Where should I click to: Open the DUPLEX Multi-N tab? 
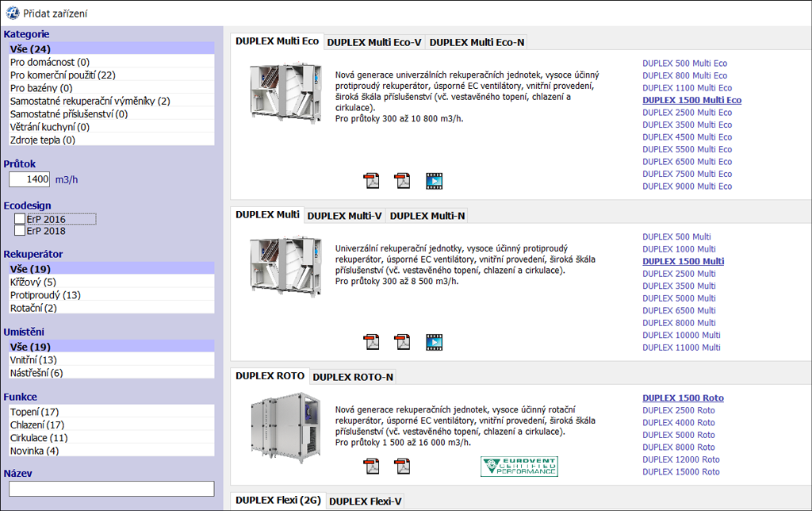(427, 216)
